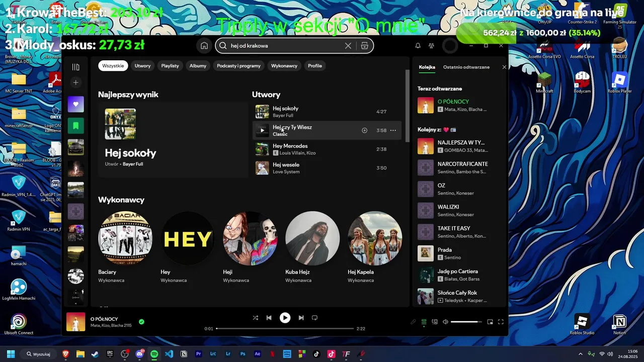Open the green bookmark Your Episodes tile
644x362 pixels.
coord(76,126)
